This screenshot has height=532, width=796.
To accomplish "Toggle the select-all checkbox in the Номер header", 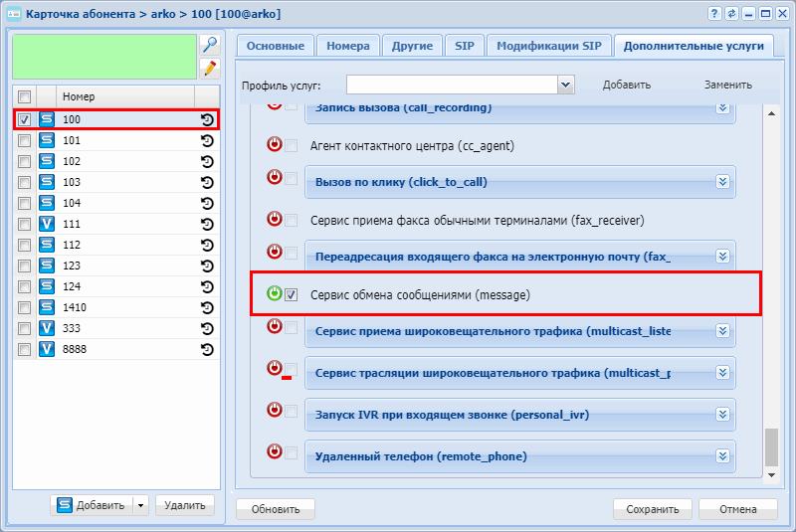I will [24, 96].
